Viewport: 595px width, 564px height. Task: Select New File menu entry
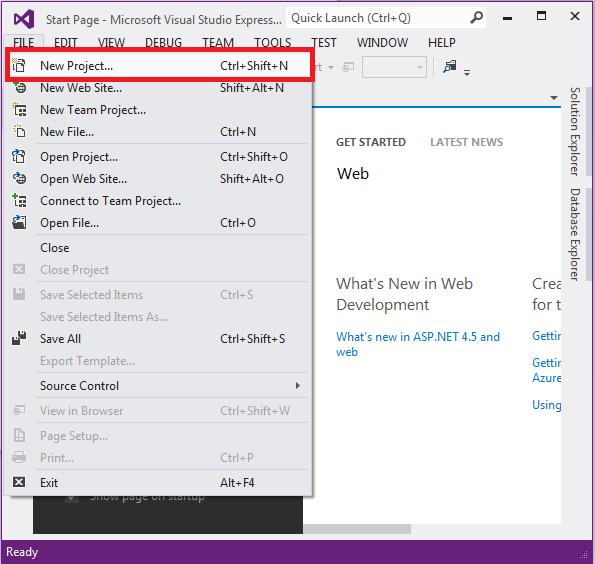159,132
